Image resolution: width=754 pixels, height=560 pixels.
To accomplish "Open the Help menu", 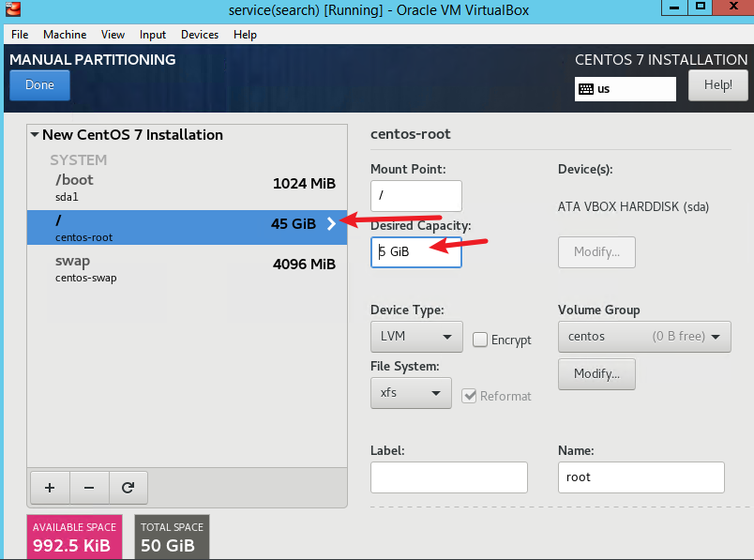I will [246, 35].
